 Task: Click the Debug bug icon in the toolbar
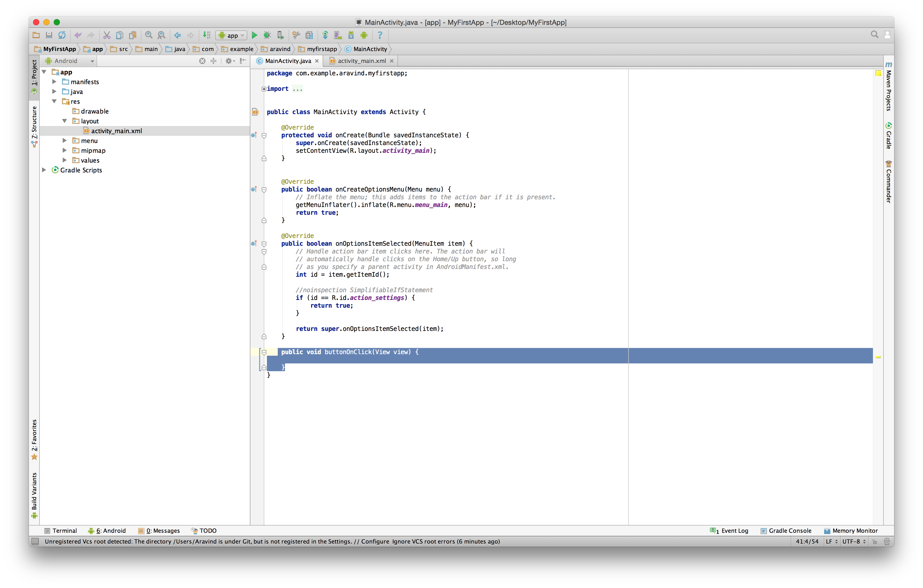(x=267, y=35)
